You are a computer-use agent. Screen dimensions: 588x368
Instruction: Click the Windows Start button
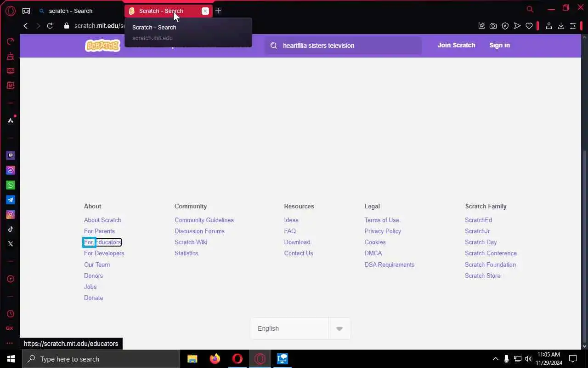click(11, 359)
